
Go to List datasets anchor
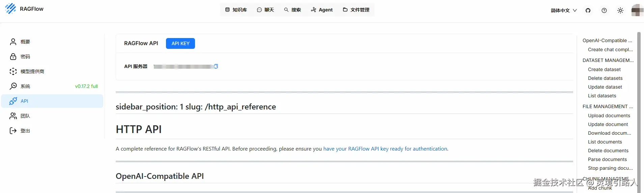602,96
